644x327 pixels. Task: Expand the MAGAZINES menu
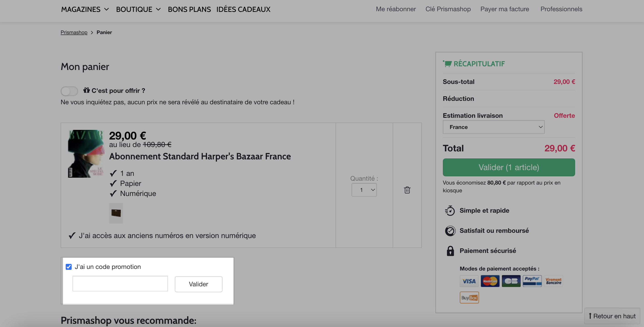click(x=85, y=9)
